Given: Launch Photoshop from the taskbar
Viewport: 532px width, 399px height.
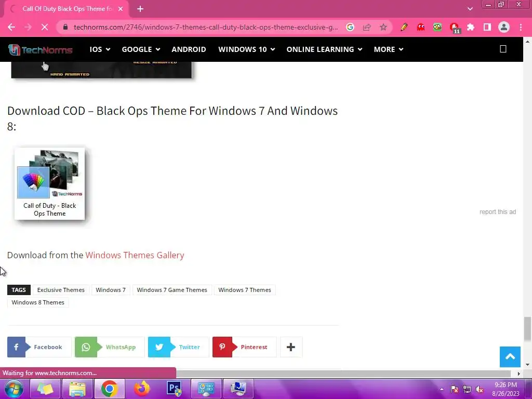Looking at the screenshot, I should click(x=174, y=389).
